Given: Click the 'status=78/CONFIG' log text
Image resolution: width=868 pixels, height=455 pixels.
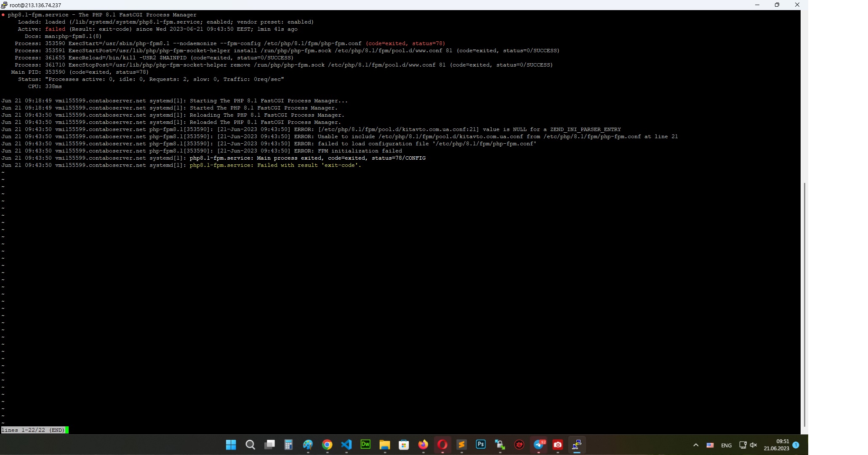Looking at the screenshot, I should coord(398,158).
